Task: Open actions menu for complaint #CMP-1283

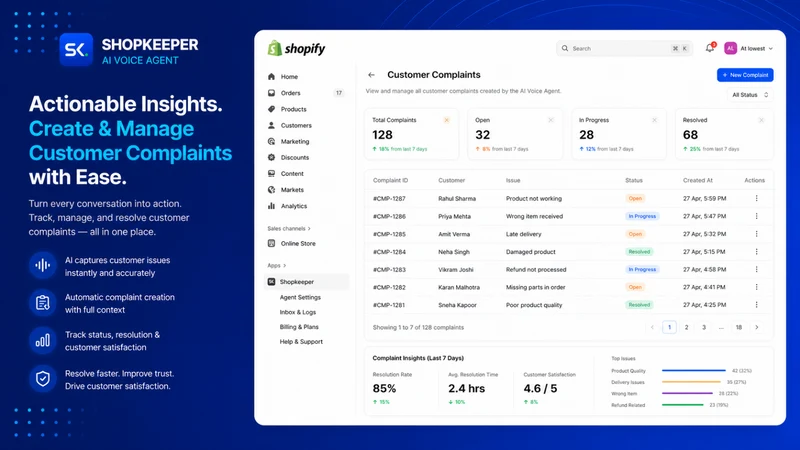Action: tap(757, 269)
